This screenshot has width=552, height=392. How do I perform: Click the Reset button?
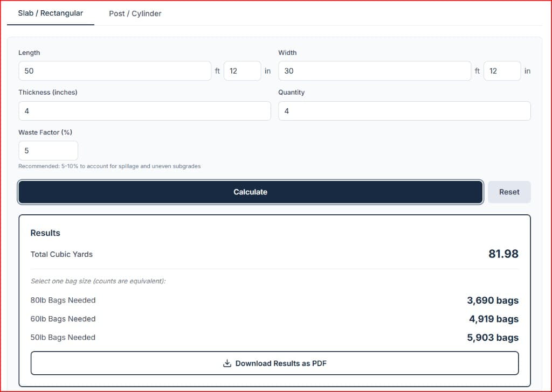[509, 192]
